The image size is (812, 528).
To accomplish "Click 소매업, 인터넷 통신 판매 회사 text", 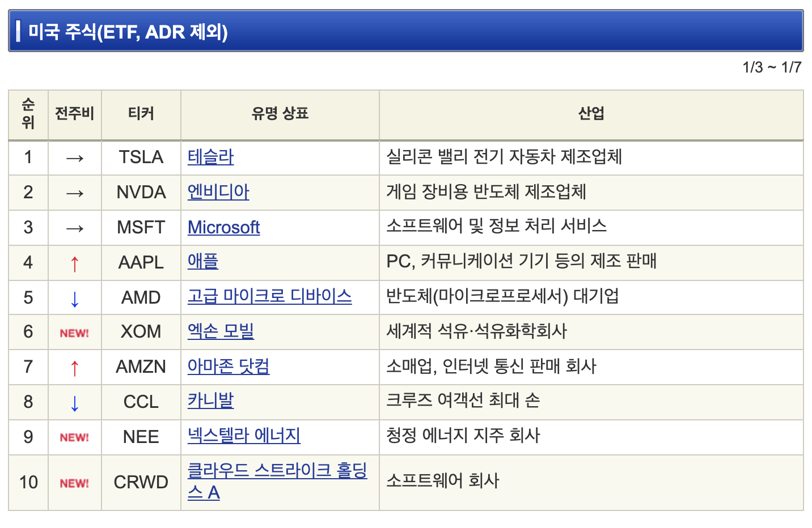I will coord(491,366).
